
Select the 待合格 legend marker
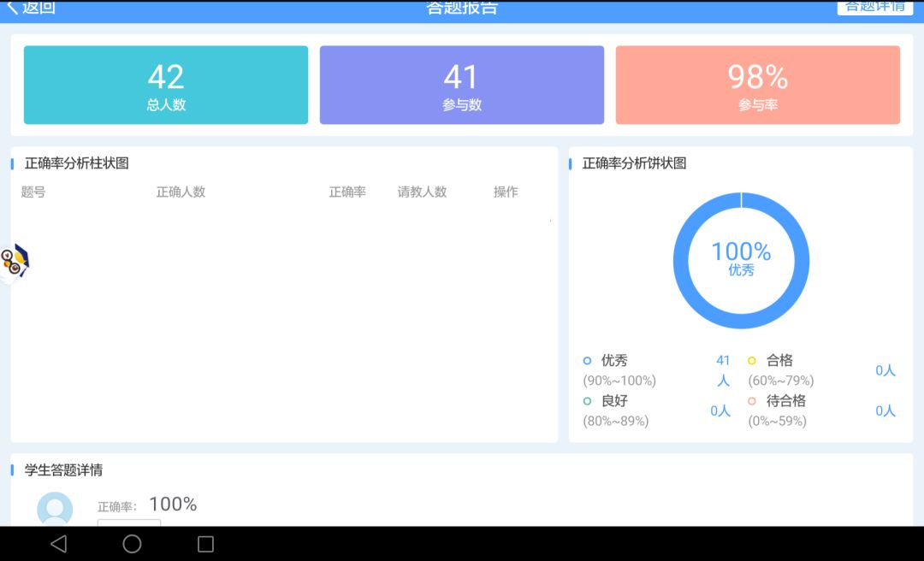tap(752, 401)
